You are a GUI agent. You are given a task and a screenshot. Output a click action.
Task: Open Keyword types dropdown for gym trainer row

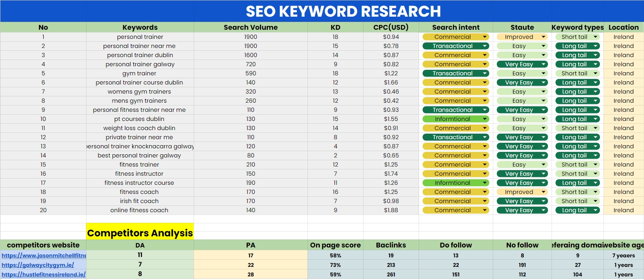pos(595,73)
